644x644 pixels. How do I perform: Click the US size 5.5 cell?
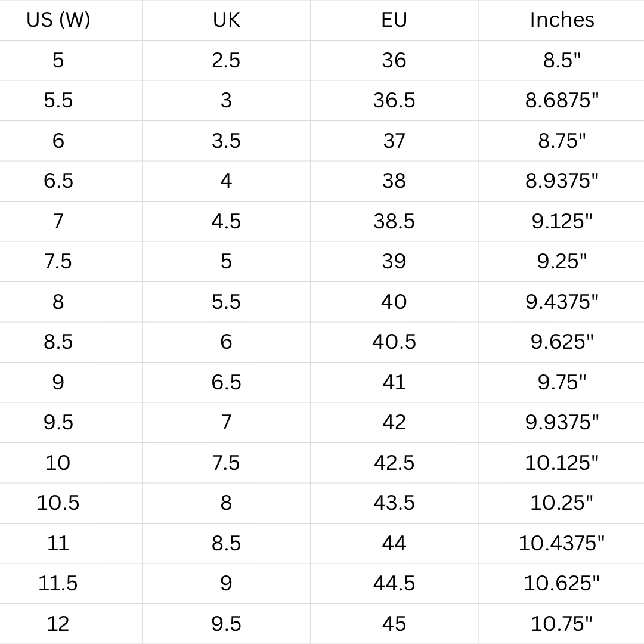coord(58,101)
